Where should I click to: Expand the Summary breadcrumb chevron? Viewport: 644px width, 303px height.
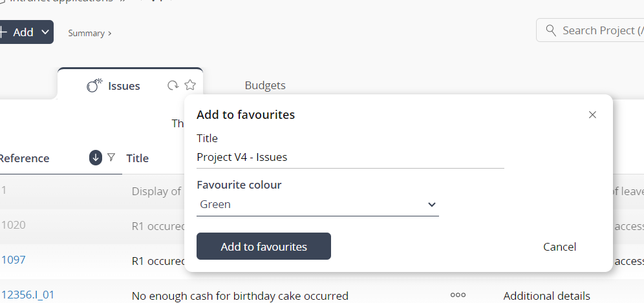[x=110, y=33]
